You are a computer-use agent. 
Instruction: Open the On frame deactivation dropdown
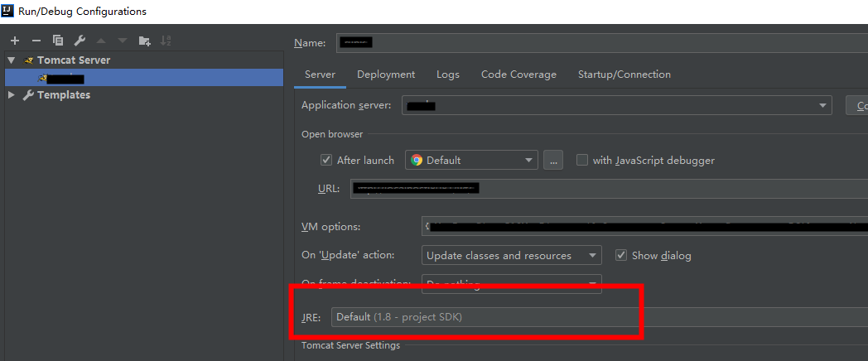(x=512, y=284)
